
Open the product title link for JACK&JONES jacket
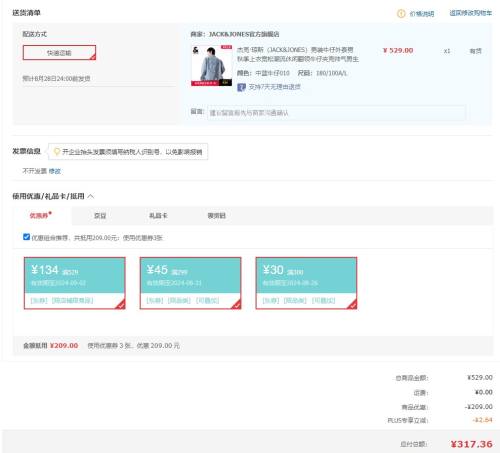(x=298, y=54)
